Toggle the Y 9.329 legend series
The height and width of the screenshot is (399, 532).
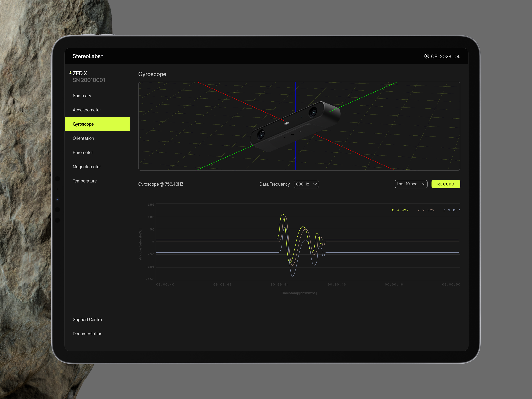pos(426,210)
